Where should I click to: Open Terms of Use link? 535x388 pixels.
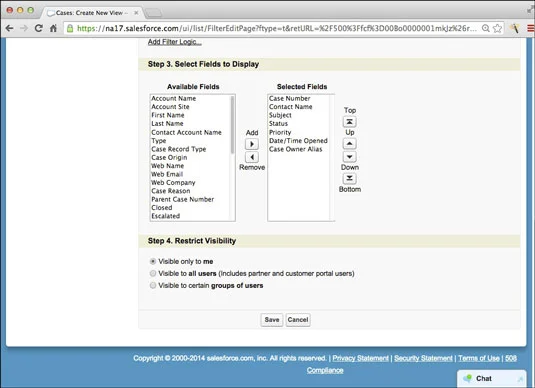(479, 358)
